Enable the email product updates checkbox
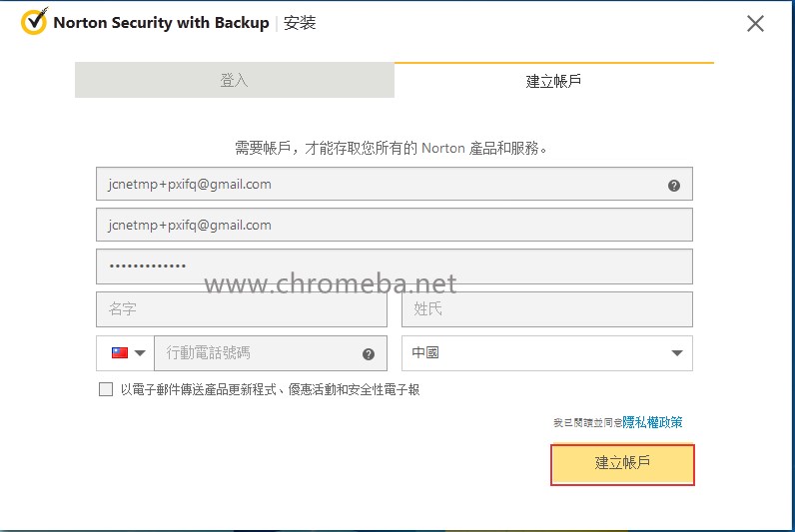 point(106,390)
